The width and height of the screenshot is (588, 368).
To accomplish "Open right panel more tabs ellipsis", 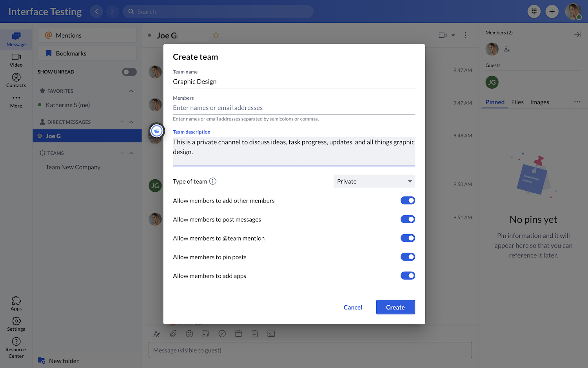I will click(577, 102).
